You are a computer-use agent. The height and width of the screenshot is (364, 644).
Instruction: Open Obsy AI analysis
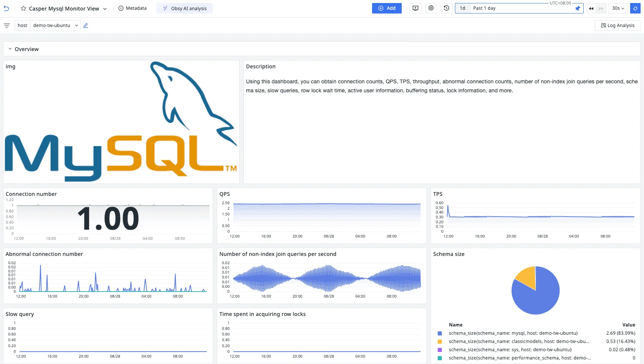pyautogui.click(x=185, y=8)
